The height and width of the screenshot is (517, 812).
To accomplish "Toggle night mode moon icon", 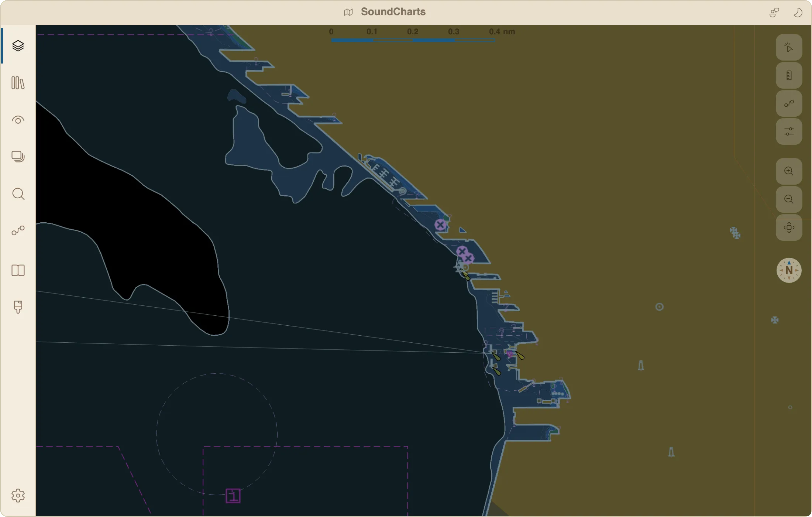I will (798, 13).
